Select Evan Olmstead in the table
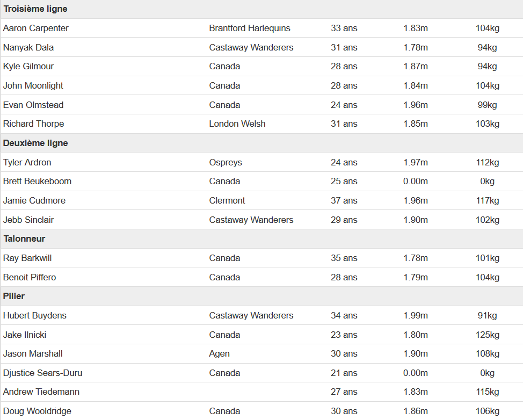The image size is (523, 420). click(33, 105)
